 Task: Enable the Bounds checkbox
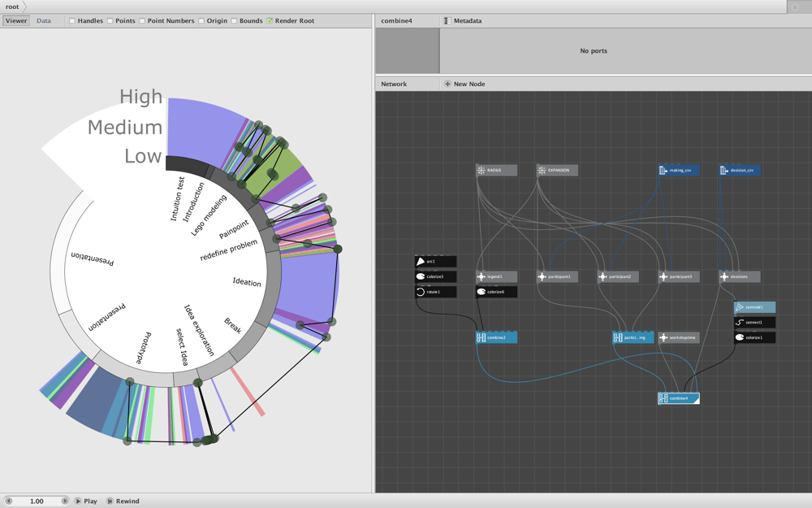234,21
